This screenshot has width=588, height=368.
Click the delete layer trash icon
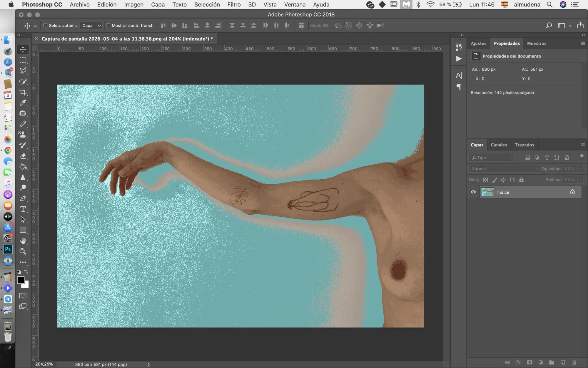574,362
